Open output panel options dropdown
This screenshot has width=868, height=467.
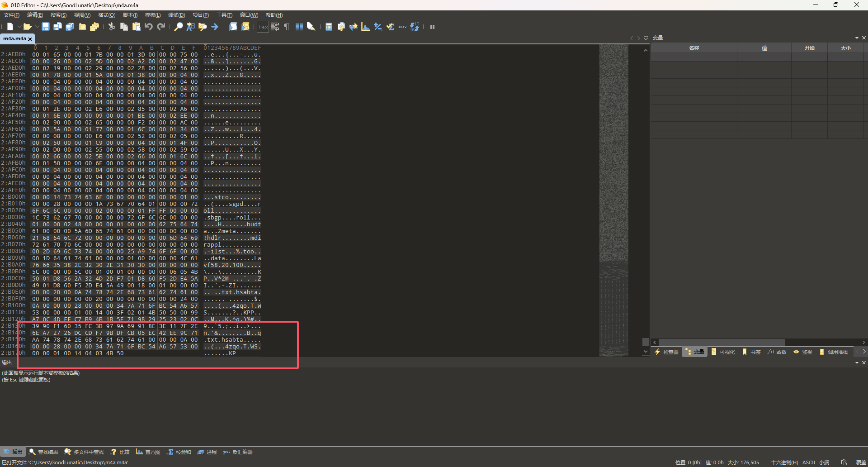857,363
